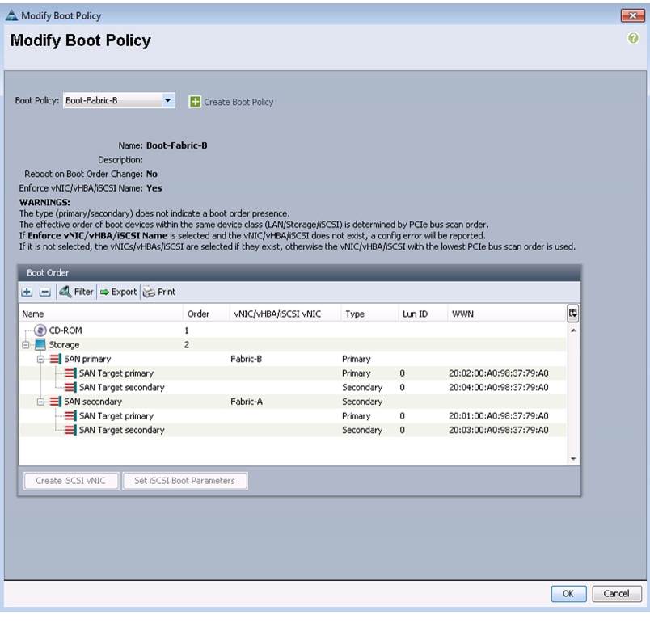Viewport: 650px width, 644px height.
Task: Click the Cancel button
Action: pos(616,593)
